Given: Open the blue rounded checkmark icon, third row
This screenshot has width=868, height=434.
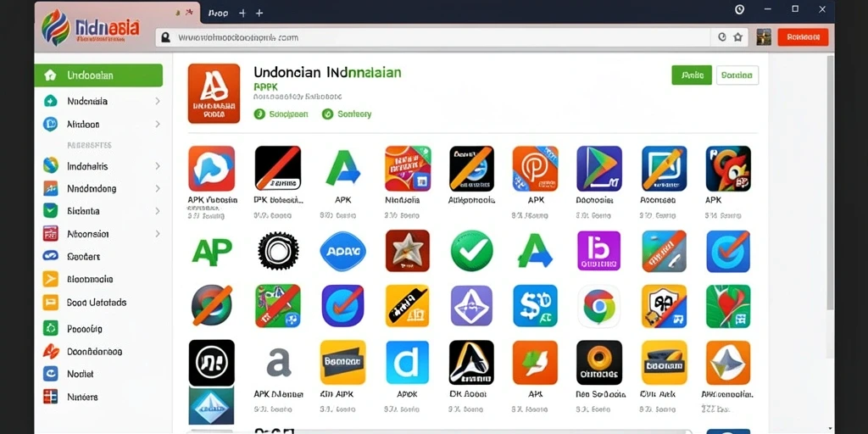Looking at the screenshot, I should (343, 305).
